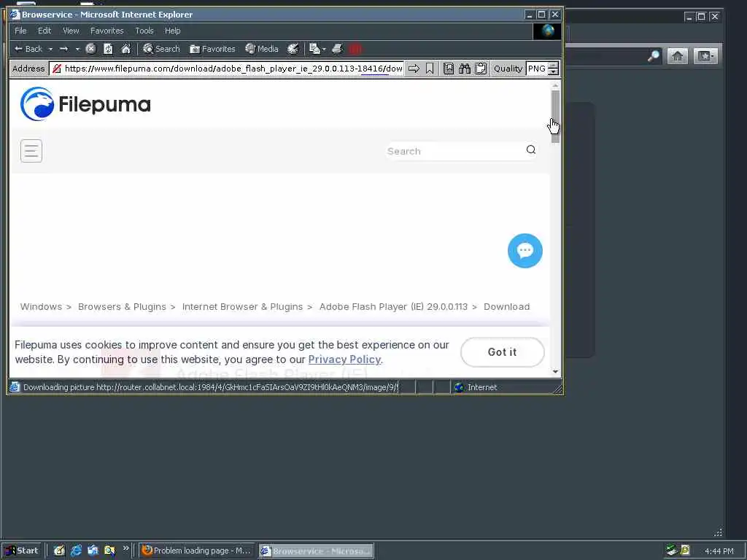Open the Filepuma hamburger menu
This screenshot has height=560, width=747.
31,151
